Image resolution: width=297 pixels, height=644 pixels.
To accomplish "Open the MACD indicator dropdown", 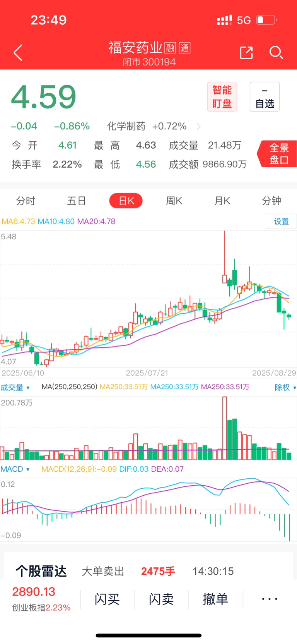I will point(15,469).
